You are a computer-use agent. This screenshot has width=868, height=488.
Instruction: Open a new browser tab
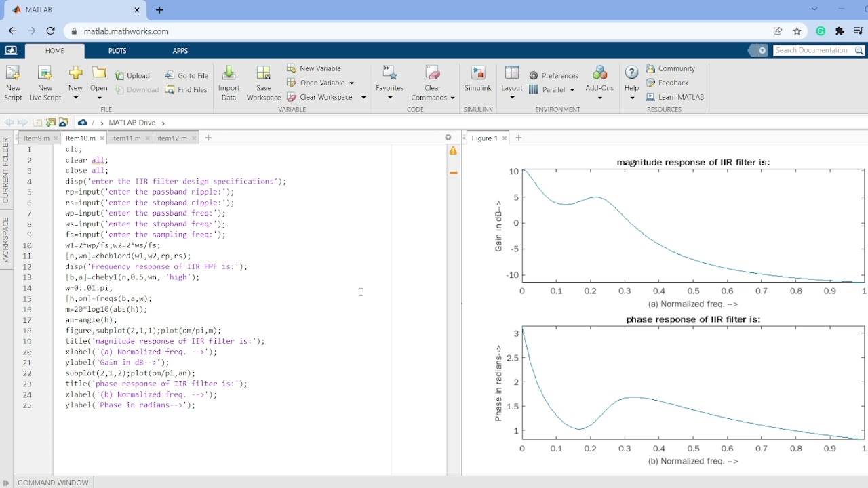pyautogui.click(x=159, y=10)
